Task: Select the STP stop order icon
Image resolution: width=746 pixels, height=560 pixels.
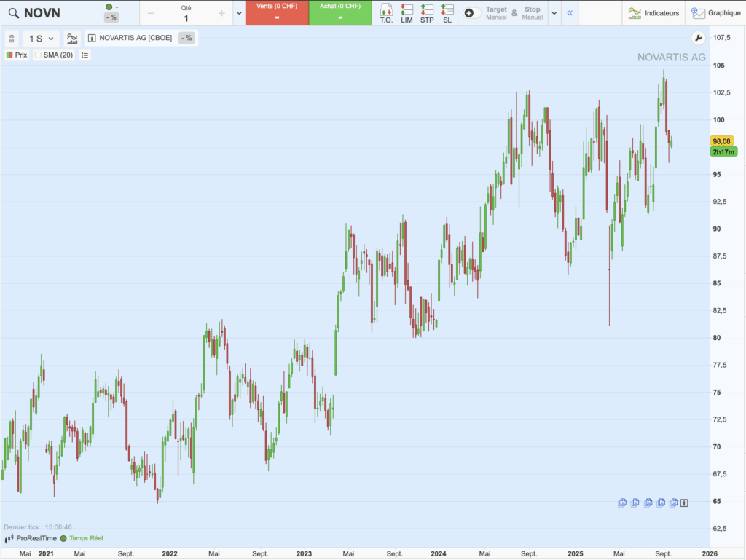Action: pos(427,12)
